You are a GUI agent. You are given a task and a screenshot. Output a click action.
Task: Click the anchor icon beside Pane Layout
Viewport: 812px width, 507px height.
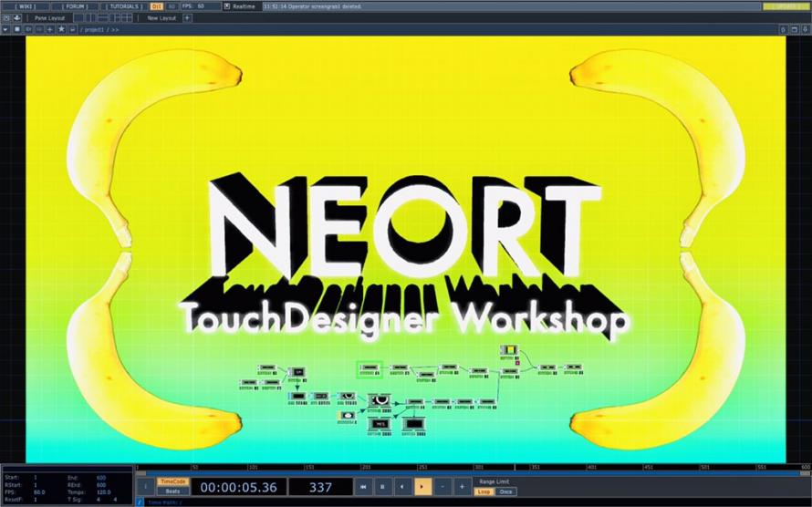click(x=16, y=18)
